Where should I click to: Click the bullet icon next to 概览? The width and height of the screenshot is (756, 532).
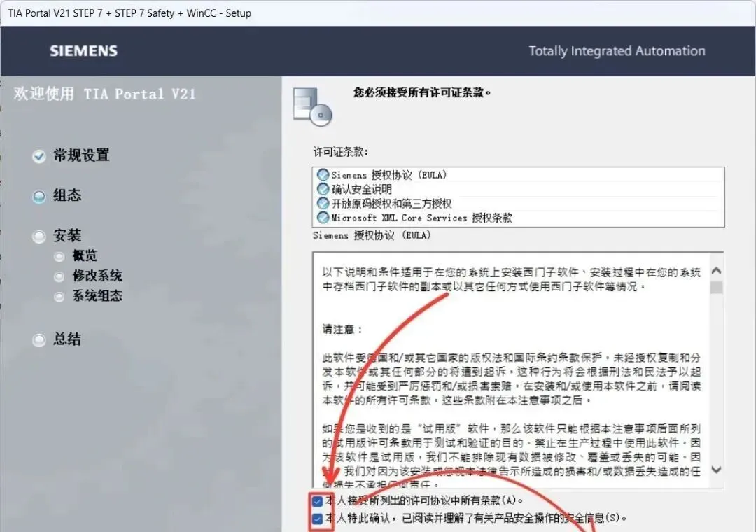59,257
